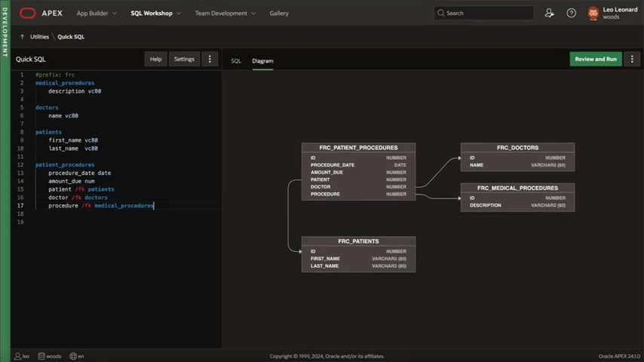Open the Quick SQL editor three-dot menu

pos(210,59)
